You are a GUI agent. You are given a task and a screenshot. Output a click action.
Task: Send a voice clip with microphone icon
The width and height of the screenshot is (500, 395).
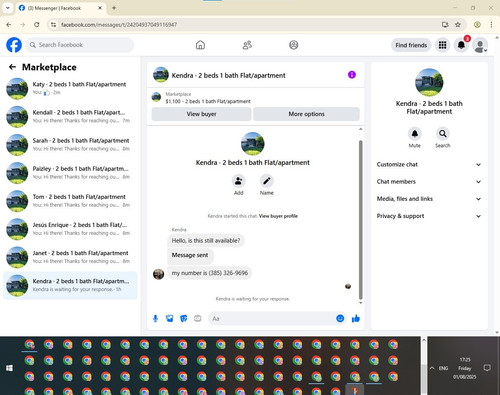[x=155, y=319]
